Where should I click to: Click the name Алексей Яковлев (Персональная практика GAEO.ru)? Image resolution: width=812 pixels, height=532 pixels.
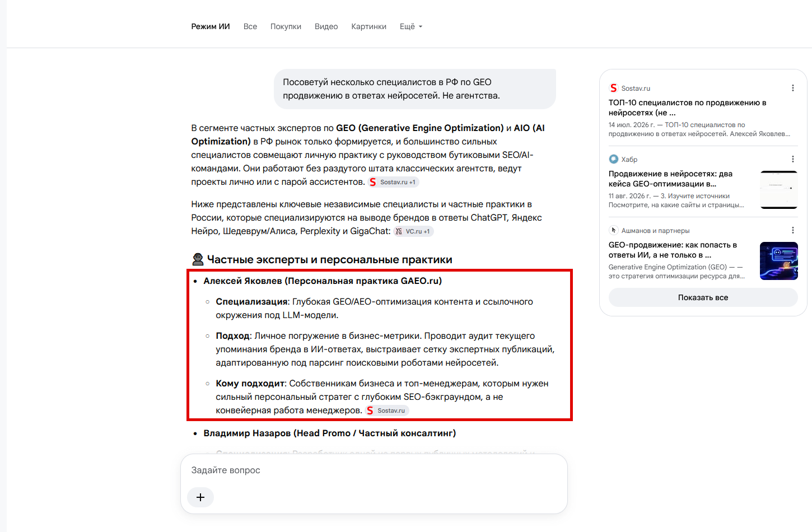[323, 281]
